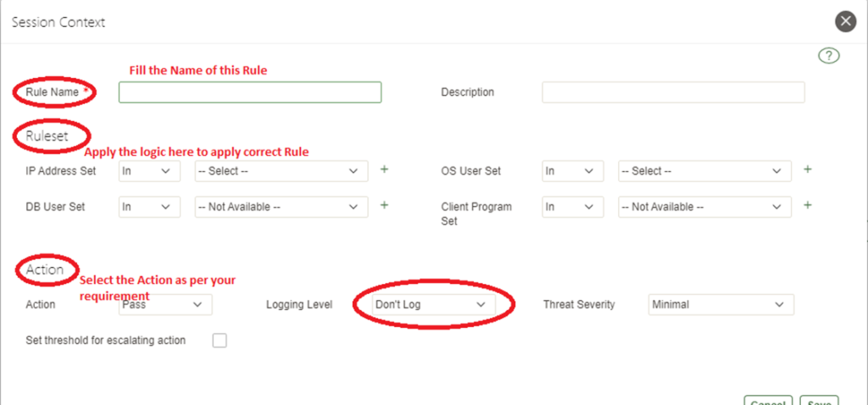Enable set threshold for escalating action checkbox
Viewport: 868px width, 405px height.
pyautogui.click(x=220, y=341)
